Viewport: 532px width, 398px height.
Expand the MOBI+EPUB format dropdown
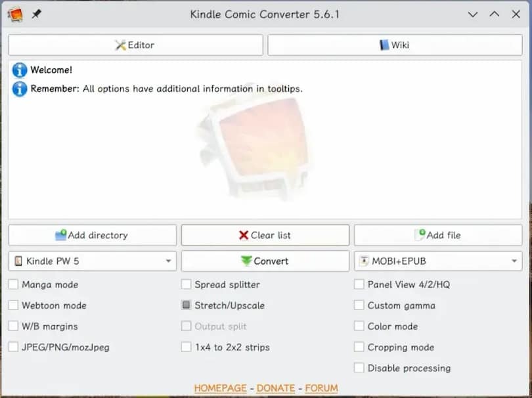[x=438, y=261]
